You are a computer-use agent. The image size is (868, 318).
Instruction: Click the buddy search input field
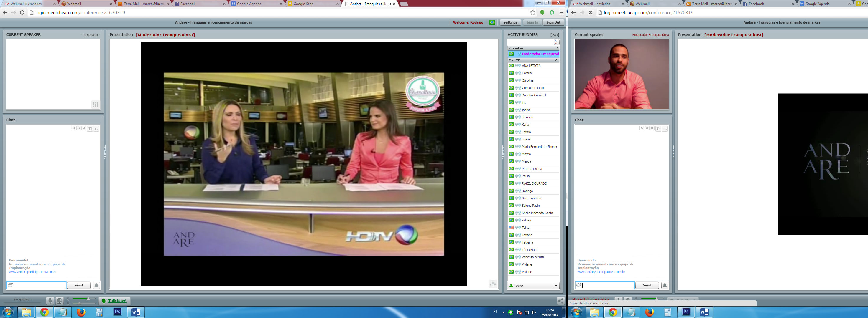tap(530, 42)
